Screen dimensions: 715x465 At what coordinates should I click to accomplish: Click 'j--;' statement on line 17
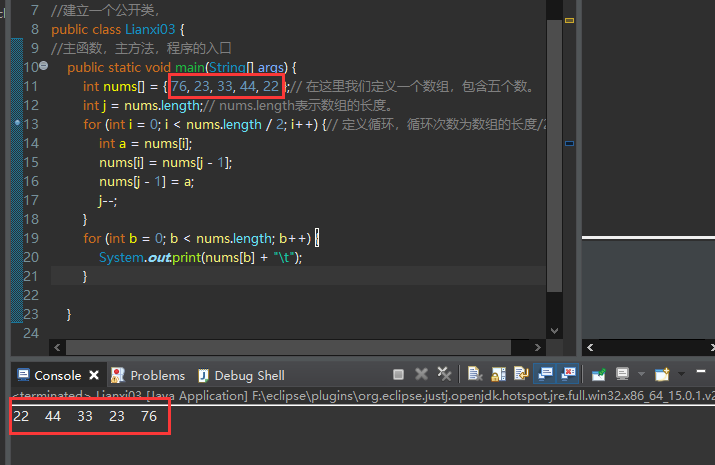108,201
